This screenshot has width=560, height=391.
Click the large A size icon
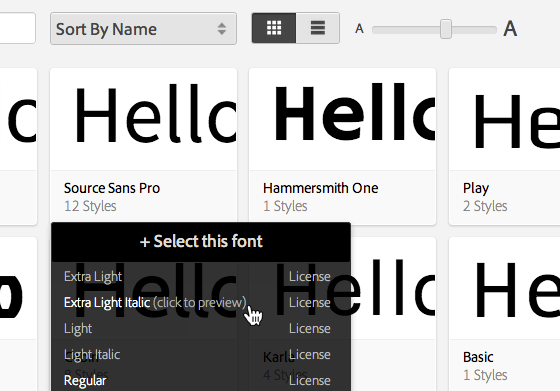tap(510, 29)
